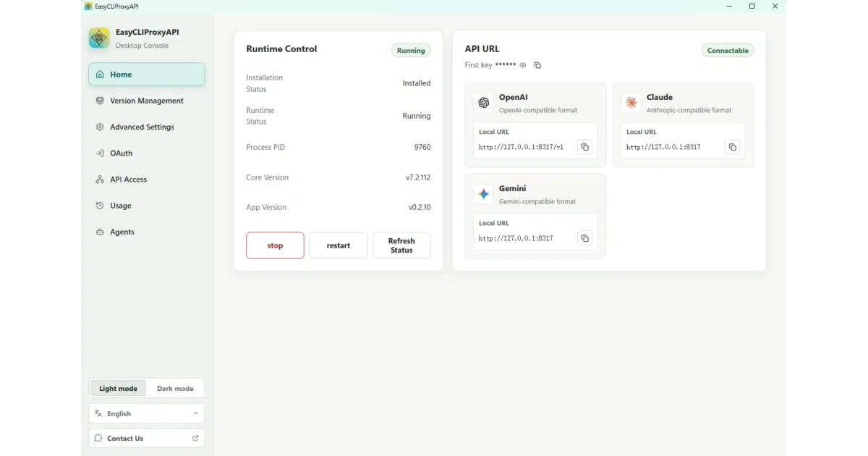
Task: Select the Gemini URL field text
Action: tap(516, 238)
